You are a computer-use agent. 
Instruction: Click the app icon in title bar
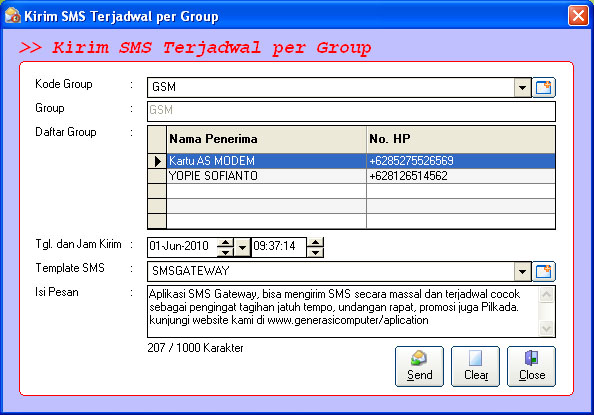(13, 16)
